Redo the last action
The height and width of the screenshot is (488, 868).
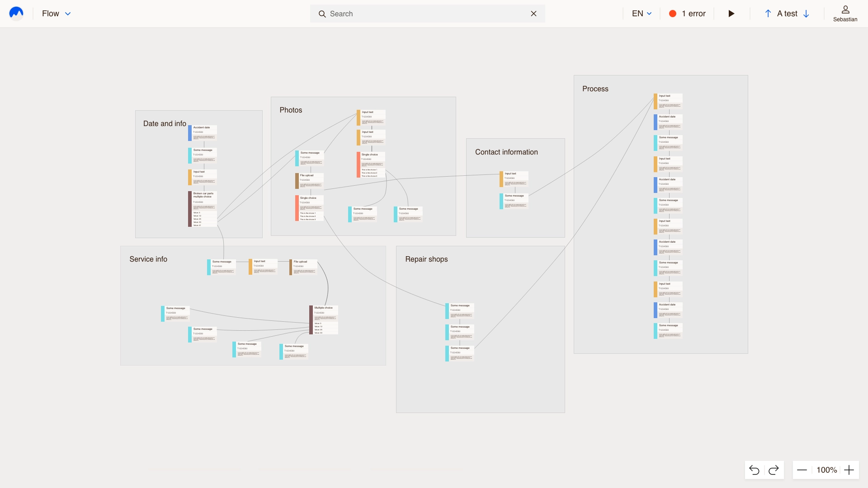(x=774, y=470)
